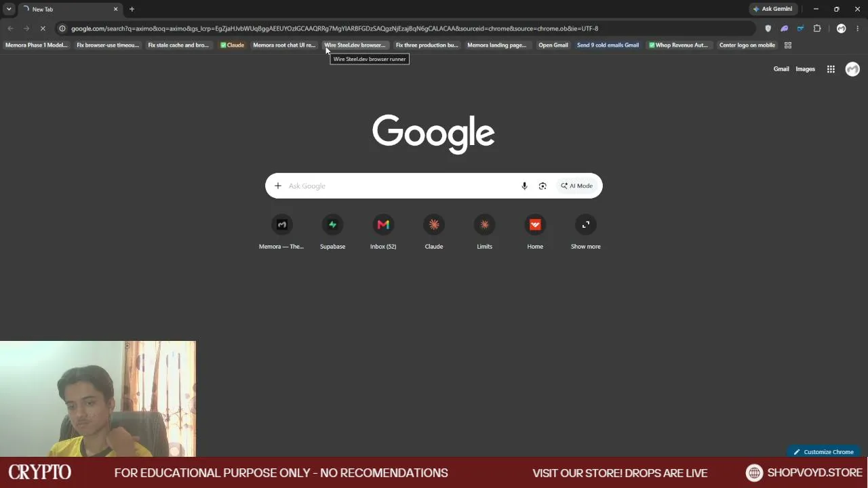This screenshot has height=488, width=868.
Task: Open the Center logo on mobile group
Action: coord(747,45)
